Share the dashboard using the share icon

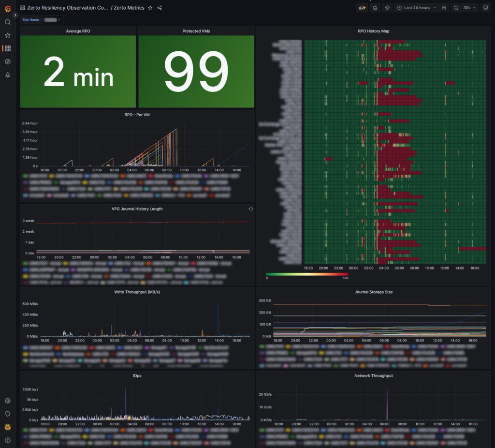(x=160, y=8)
